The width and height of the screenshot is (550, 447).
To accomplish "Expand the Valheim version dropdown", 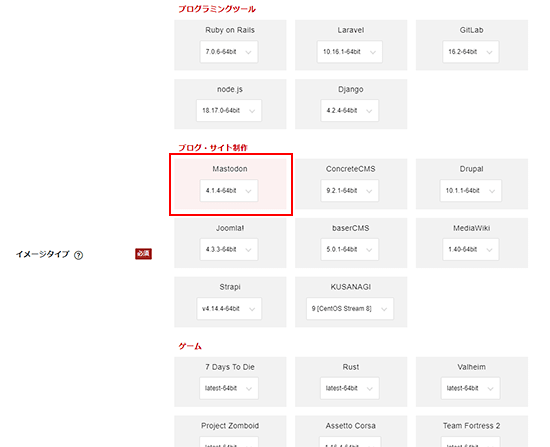I will 470,388.
